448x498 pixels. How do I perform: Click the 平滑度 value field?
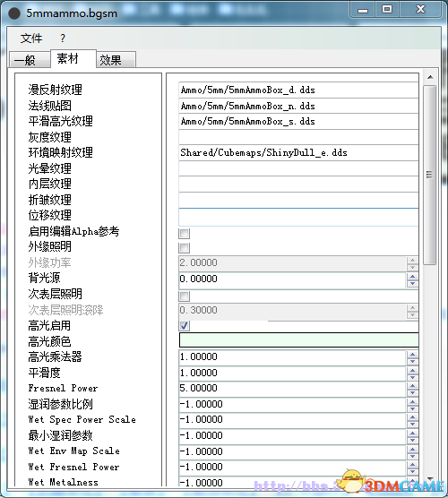coord(292,373)
